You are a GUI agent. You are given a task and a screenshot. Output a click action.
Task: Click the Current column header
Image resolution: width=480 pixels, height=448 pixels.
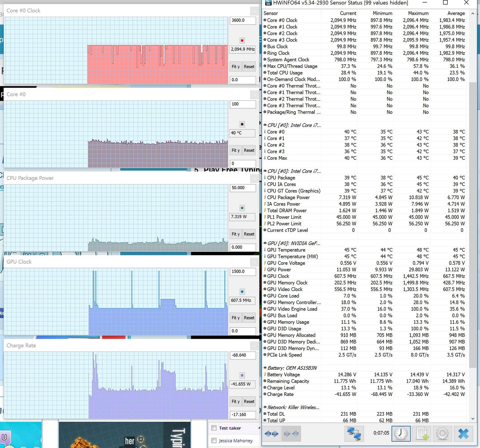pyautogui.click(x=339, y=13)
